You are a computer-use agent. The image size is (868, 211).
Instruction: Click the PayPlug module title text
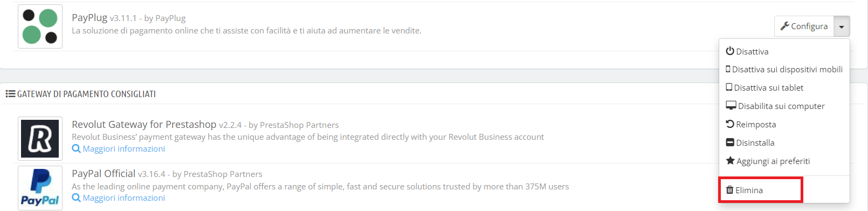point(89,18)
